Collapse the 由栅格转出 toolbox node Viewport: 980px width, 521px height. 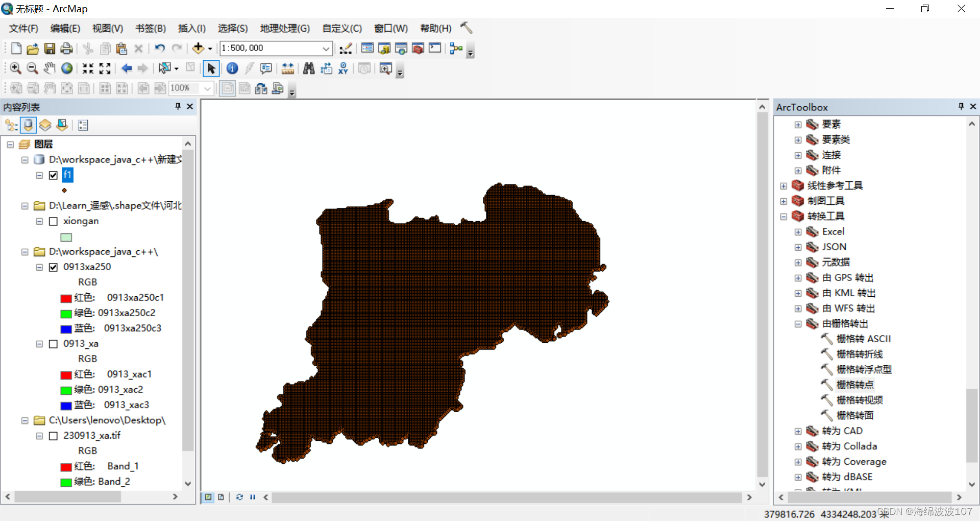(798, 323)
